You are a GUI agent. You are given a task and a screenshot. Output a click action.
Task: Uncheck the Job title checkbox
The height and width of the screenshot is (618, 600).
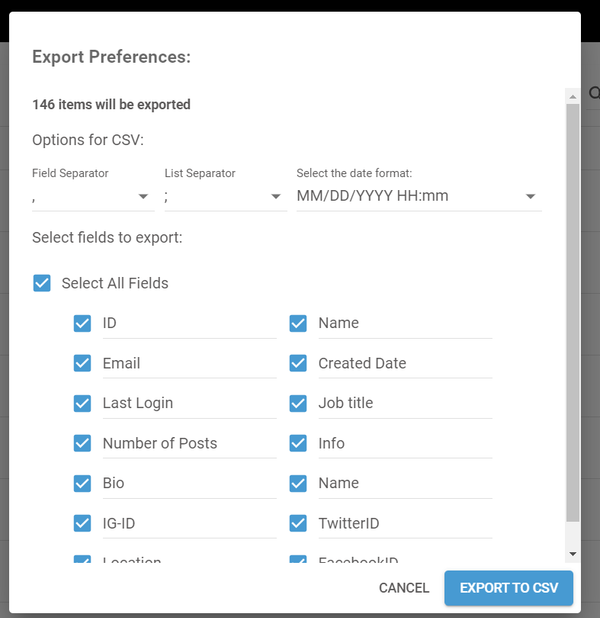(x=298, y=403)
